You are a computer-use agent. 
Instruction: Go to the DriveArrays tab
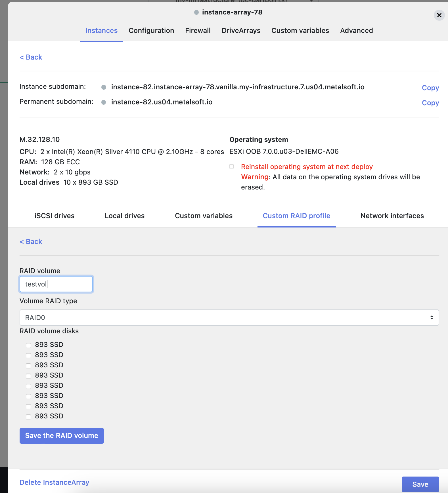[x=241, y=31]
